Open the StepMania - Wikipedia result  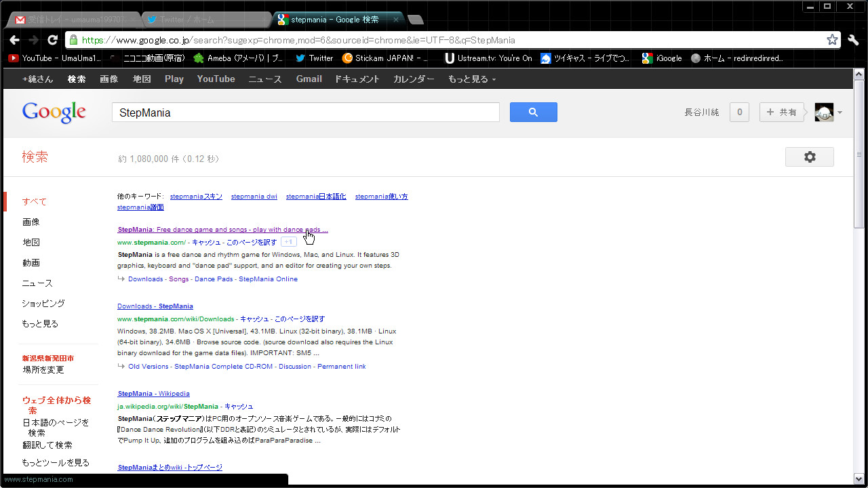pos(154,394)
